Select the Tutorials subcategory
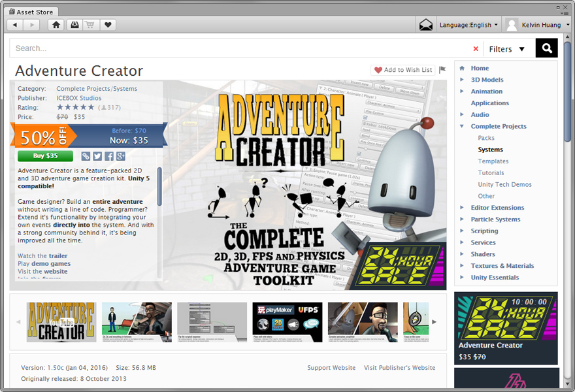The width and height of the screenshot is (575, 392). click(x=491, y=172)
